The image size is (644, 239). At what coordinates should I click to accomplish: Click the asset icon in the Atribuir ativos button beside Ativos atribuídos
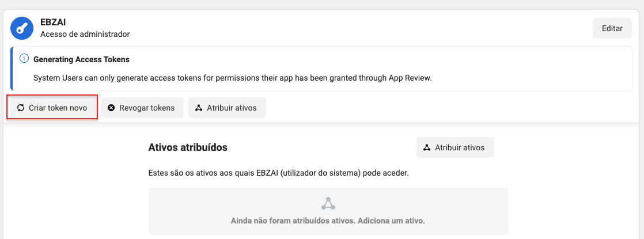click(x=427, y=147)
